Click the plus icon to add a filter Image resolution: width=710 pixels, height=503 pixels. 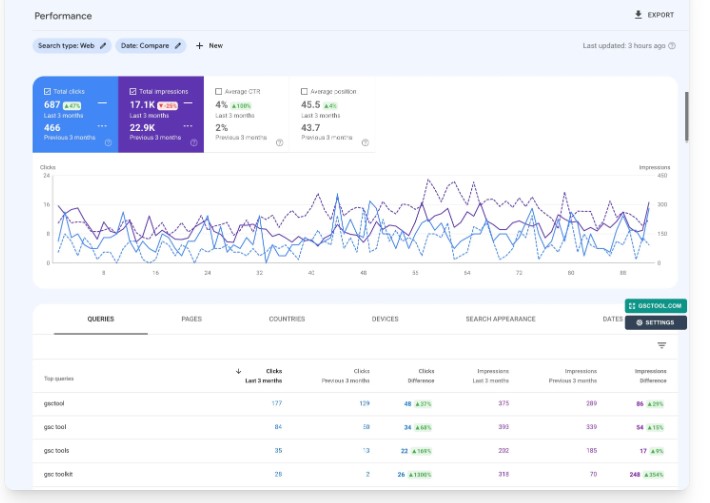click(x=199, y=46)
